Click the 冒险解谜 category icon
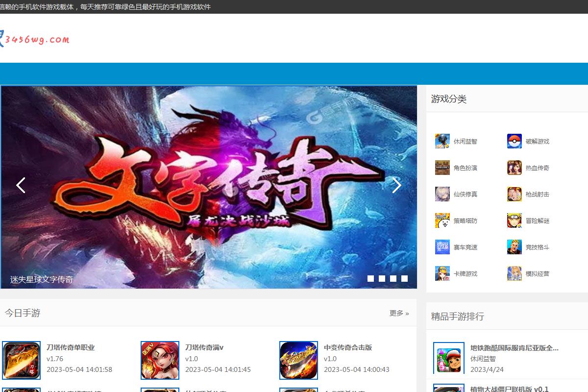Image resolution: width=588 pixels, height=392 pixels. (514, 220)
